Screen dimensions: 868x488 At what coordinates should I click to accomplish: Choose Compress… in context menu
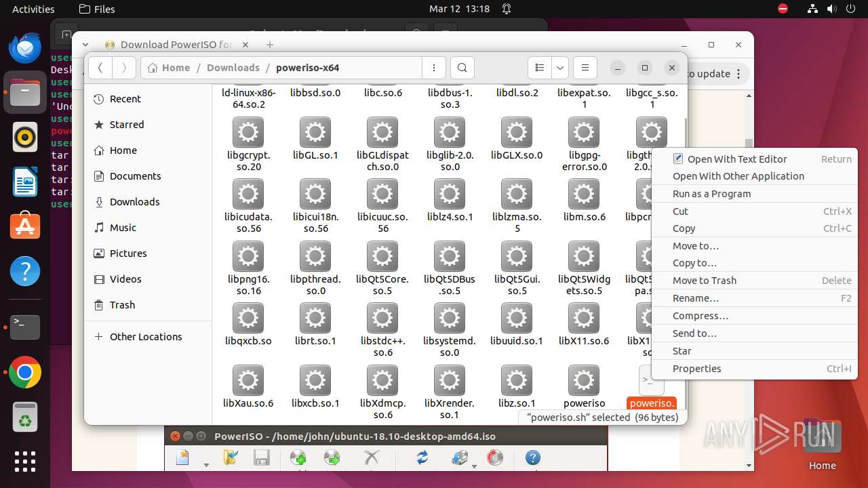(x=754, y=316)
